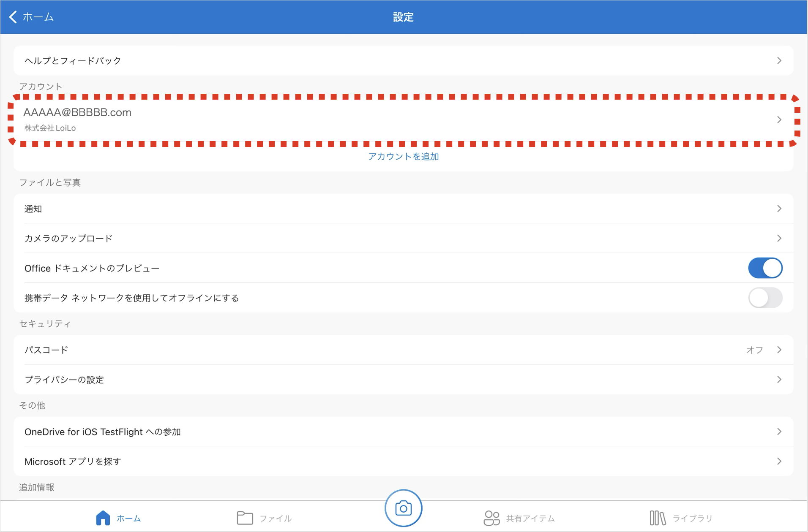Open the ホーム tab house icon
Screen dimensions: 808x532
coord(103,518)
